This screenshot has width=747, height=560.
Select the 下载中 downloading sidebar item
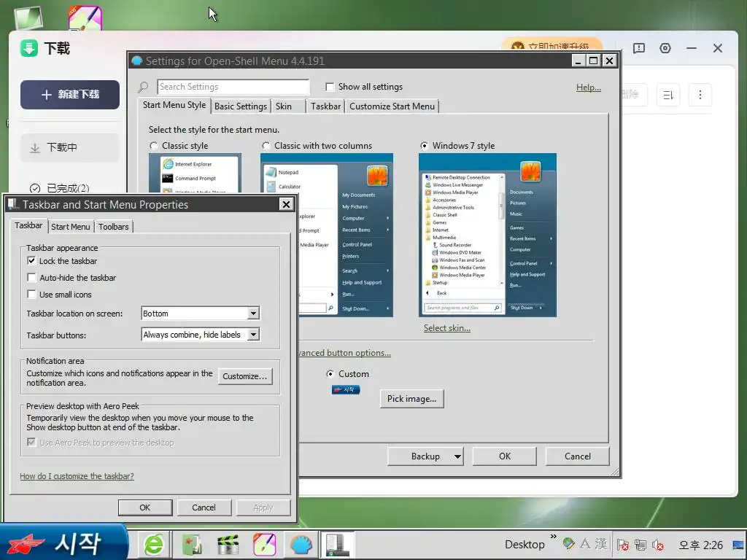(x=69, y=147)
